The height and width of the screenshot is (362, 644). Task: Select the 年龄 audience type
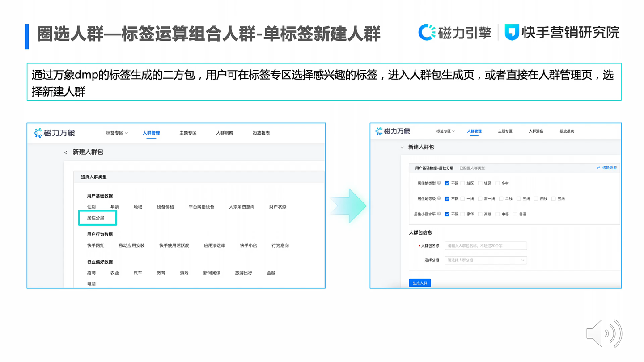click(x=114, y=207)
